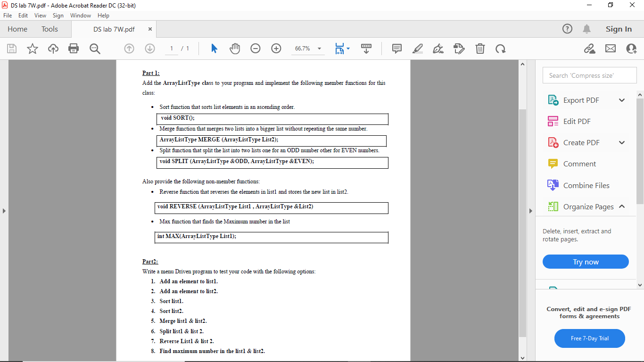Click the Try now button
Screen dimensions: 644x362
(x=586, y=262)
